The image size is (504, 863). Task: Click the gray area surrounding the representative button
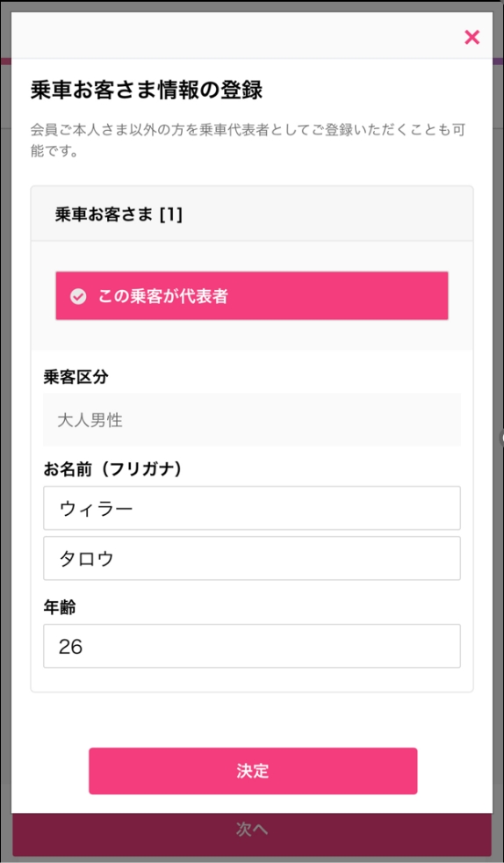252,335
